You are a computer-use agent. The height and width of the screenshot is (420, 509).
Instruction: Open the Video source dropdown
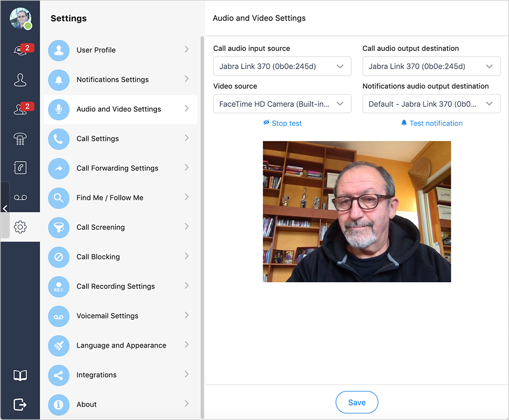point(282,104)
